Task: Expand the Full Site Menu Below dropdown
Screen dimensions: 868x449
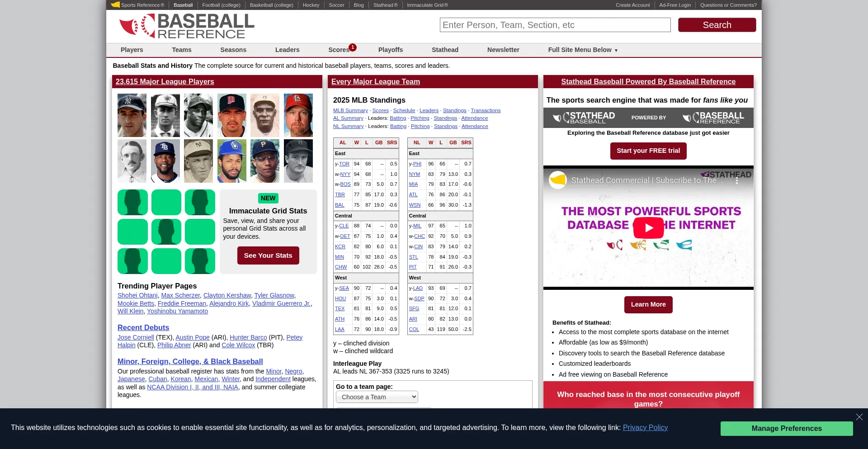Action: click(582, 50)
